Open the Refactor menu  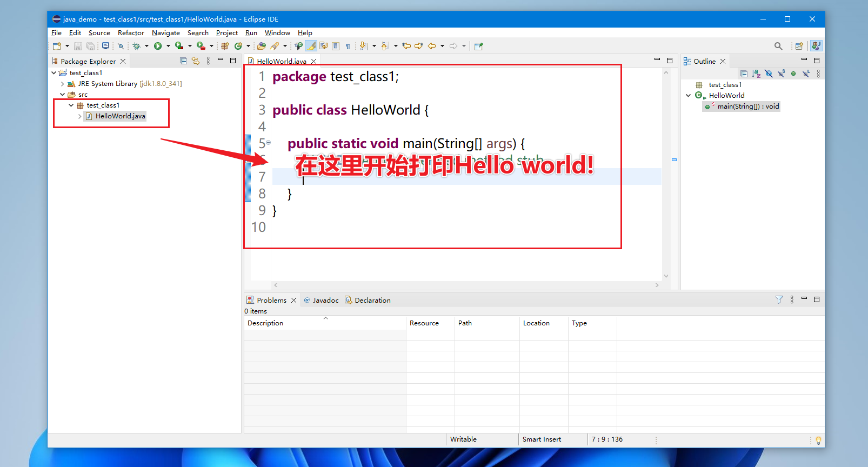click(131, 33)
